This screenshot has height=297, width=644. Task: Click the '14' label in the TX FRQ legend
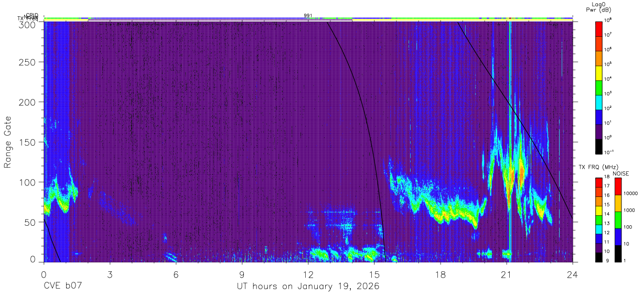coord(607,215)
